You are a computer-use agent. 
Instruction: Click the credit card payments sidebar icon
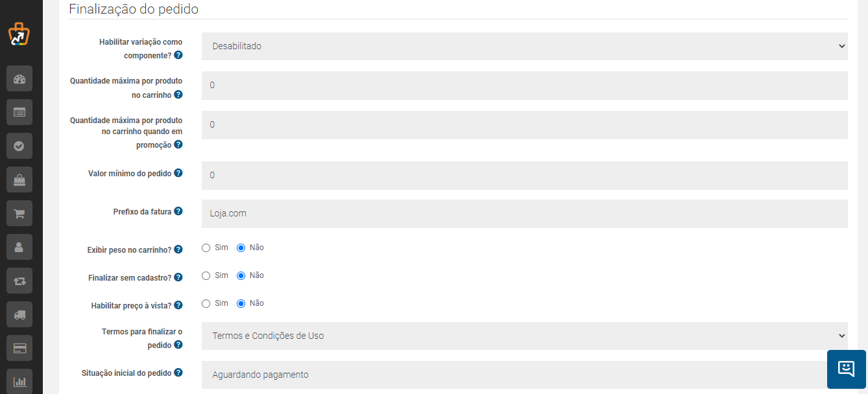(x=19, y=348)
